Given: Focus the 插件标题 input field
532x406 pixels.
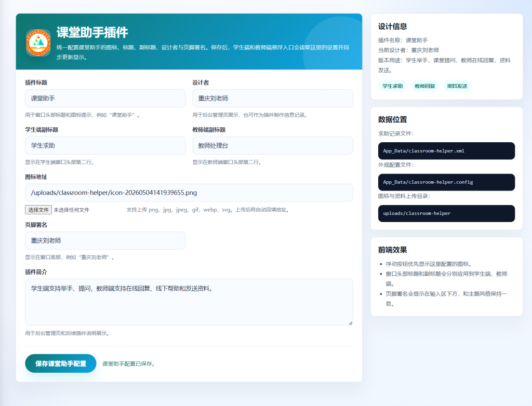Looking at the screenshot, I should (105, 98).
